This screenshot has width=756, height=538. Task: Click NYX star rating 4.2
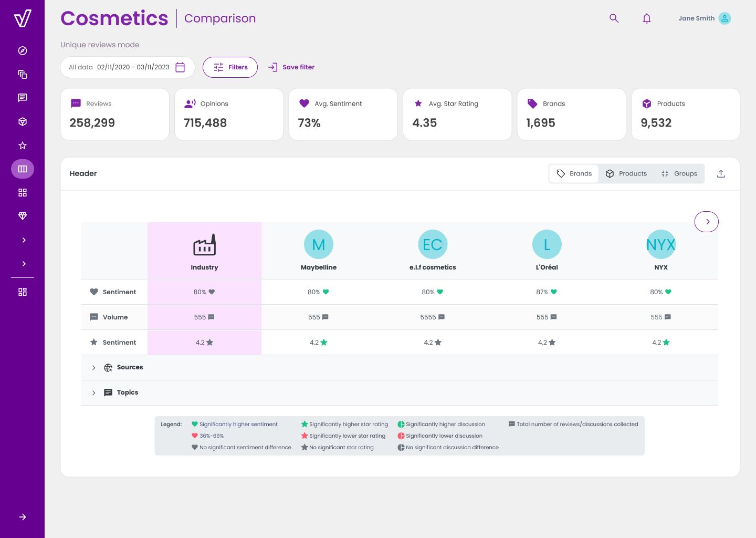[x=661, y=343]
